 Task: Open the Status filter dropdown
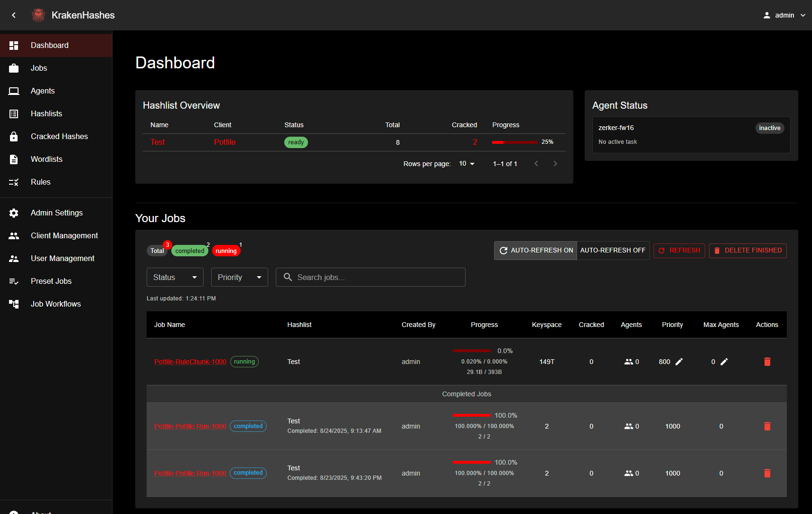coord(175,277)
